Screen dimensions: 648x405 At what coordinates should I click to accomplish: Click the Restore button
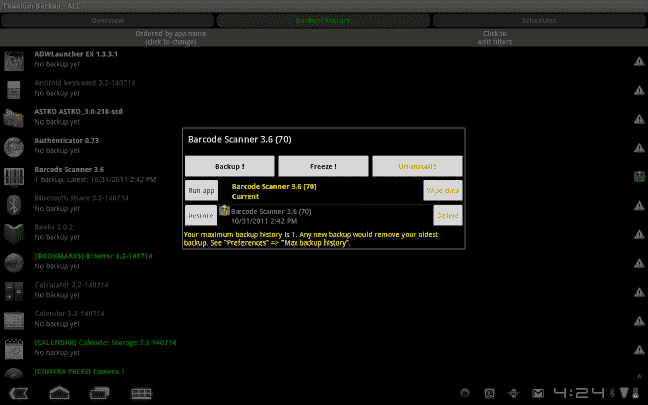click(x=201, y=215)
